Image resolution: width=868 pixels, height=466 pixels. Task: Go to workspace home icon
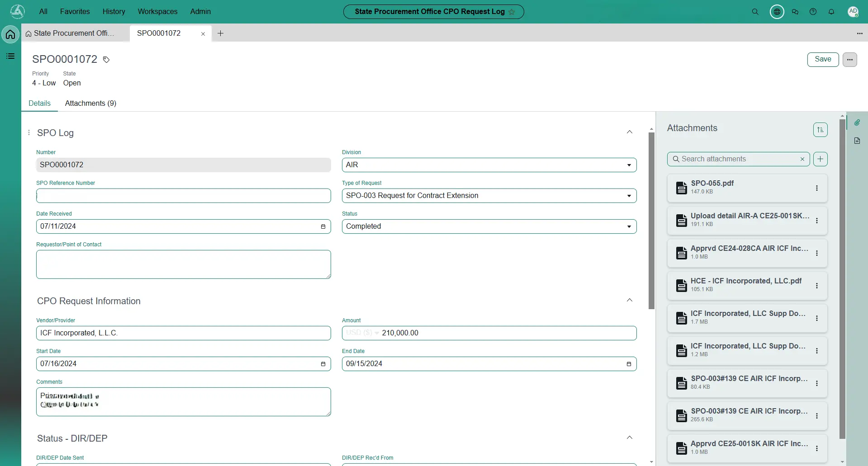click(10, 34)
